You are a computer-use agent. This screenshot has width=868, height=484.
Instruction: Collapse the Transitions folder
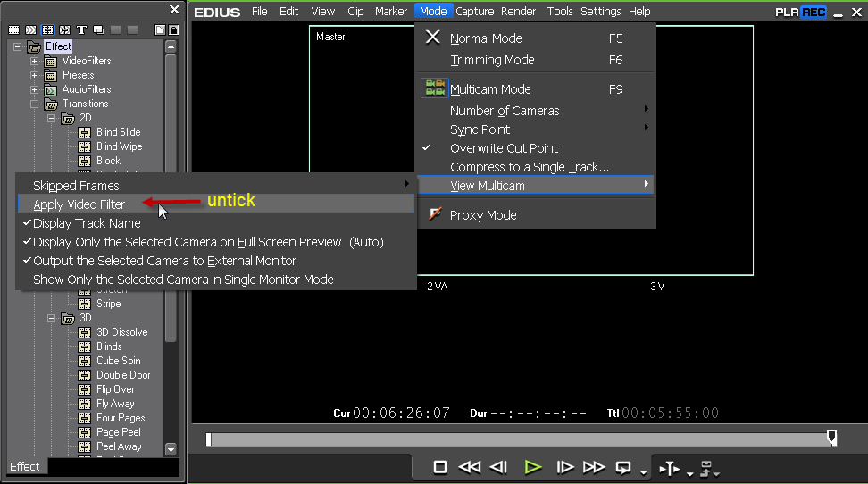point(35,104)
